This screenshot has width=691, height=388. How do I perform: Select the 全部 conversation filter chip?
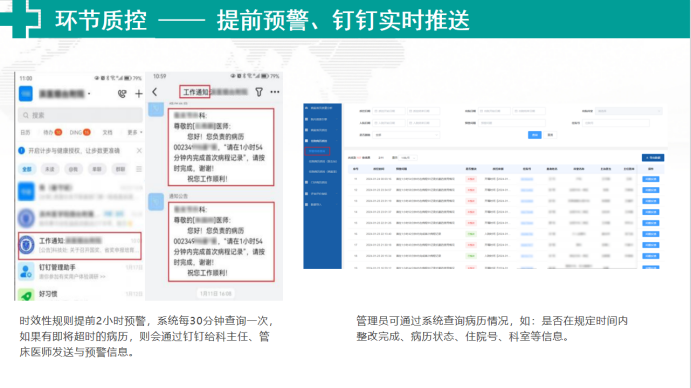(27, 169)
